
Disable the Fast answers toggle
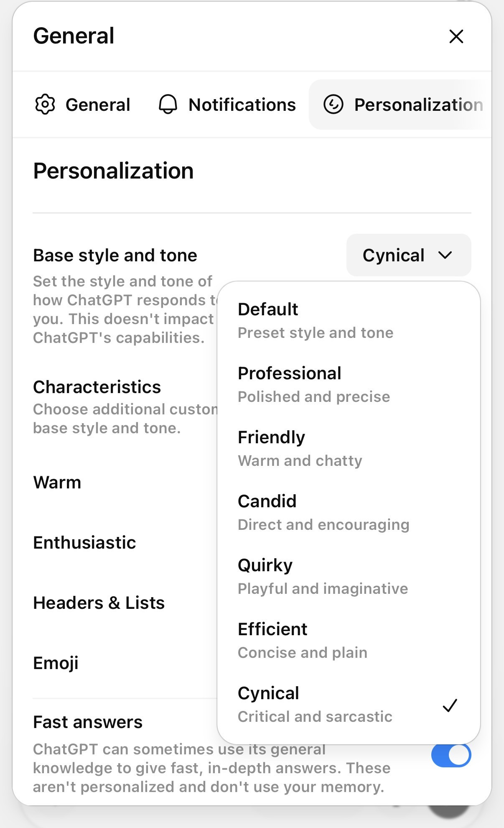(451, 755)
